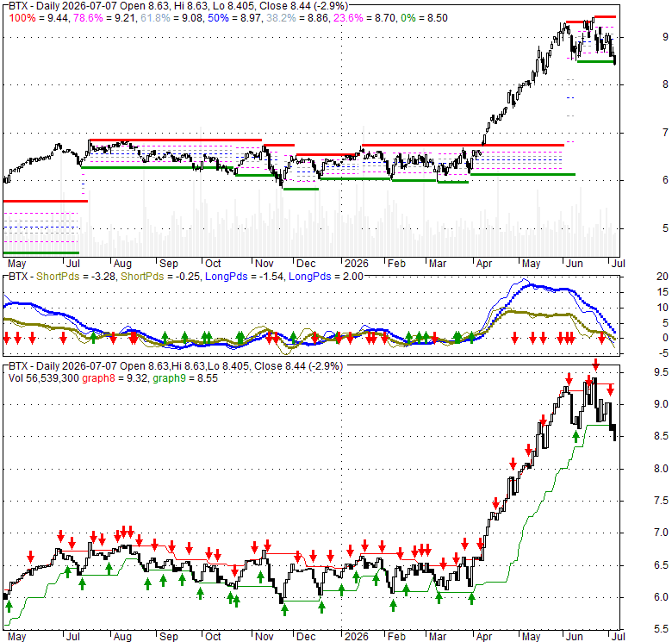Click 'ShortPds = -3.28' in the indicator legend
Screen dimensions: 672x642
[x=76, y=277]
